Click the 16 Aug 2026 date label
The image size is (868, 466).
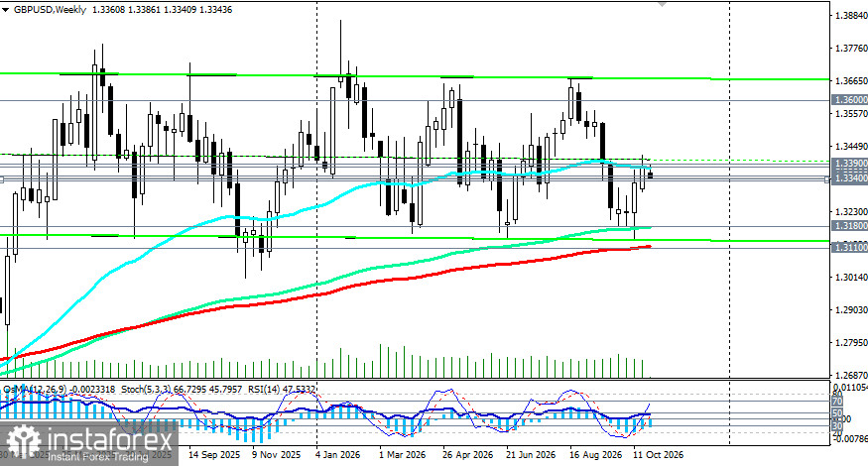pyautogui.click(x=595, y=454)
